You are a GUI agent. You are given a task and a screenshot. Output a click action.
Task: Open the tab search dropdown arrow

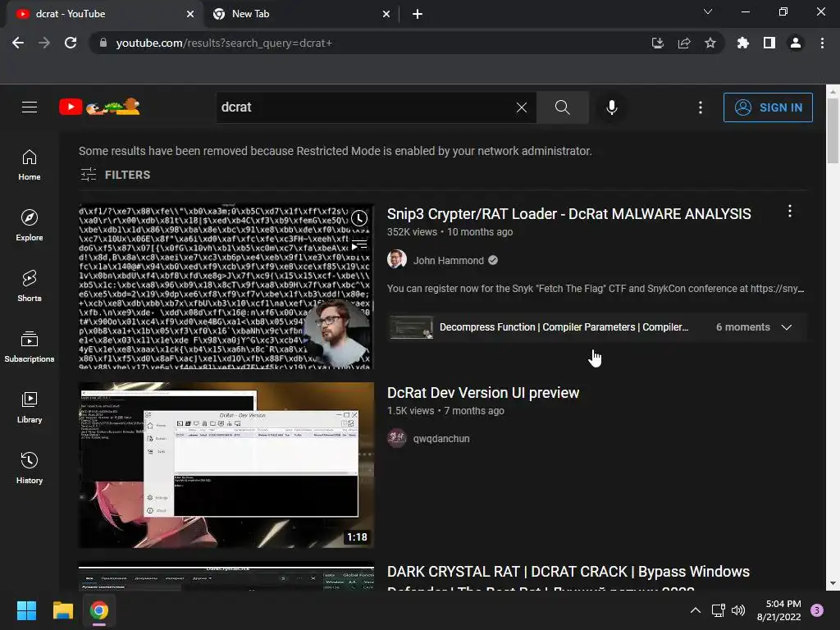[708, 11]
